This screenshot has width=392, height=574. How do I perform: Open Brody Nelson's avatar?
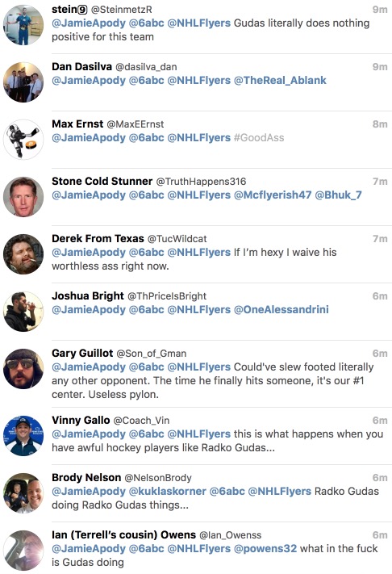point(23,493)
